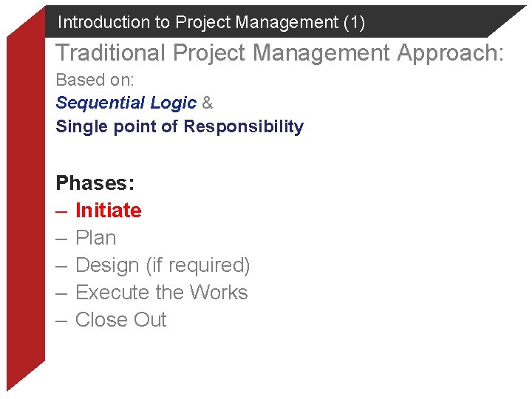
Task: Click the slide title 'Introduction to Project Management'
Action: pyautogui.click(x=198, y=22)
